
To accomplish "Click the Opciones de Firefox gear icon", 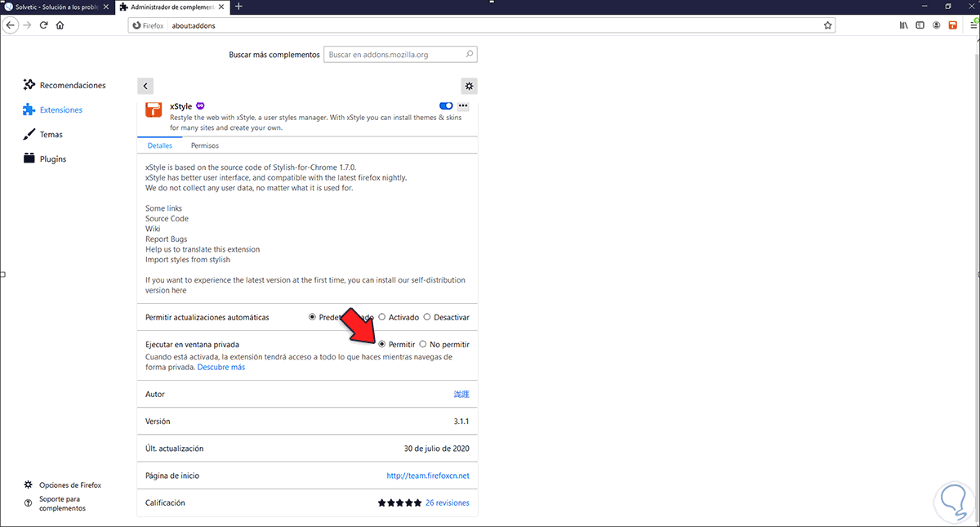I will tap(29, 485).
